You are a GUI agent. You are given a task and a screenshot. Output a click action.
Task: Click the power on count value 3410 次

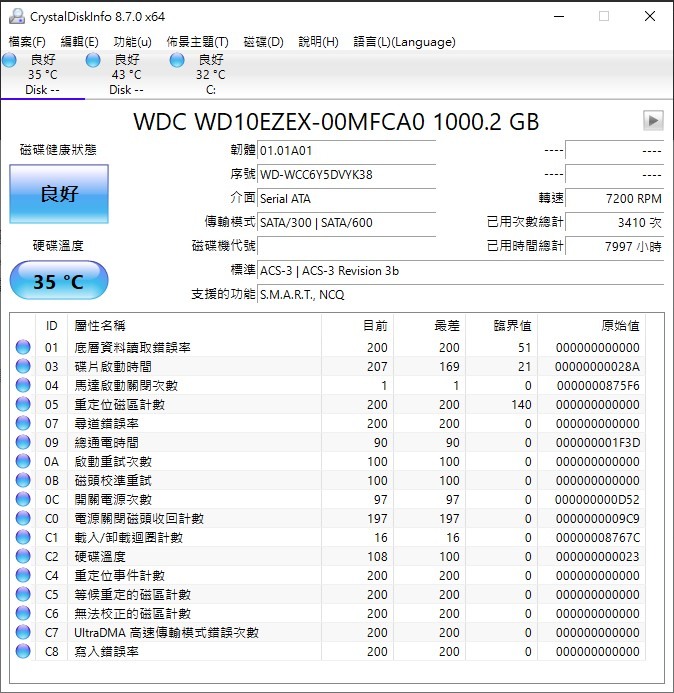[x=615, y=222]
